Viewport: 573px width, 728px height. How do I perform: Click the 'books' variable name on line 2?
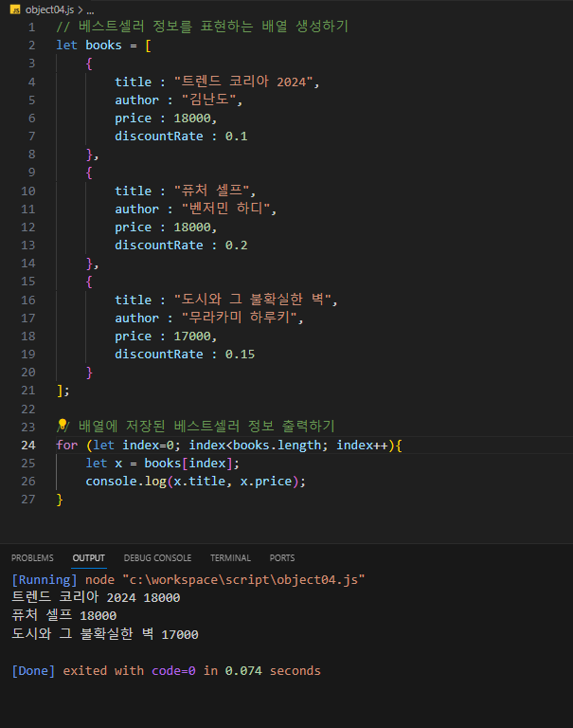pyautogui.click(x=103, y=45)
